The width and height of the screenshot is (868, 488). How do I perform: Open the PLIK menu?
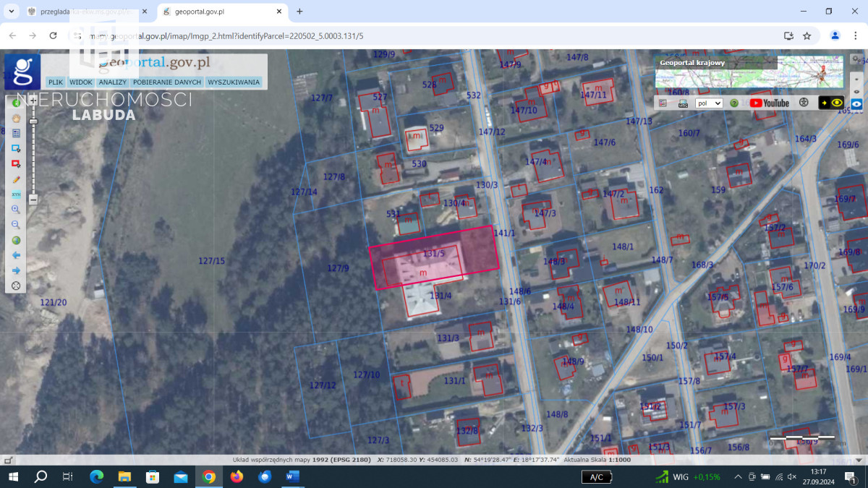pyautogui.click(x=56, y=82)
